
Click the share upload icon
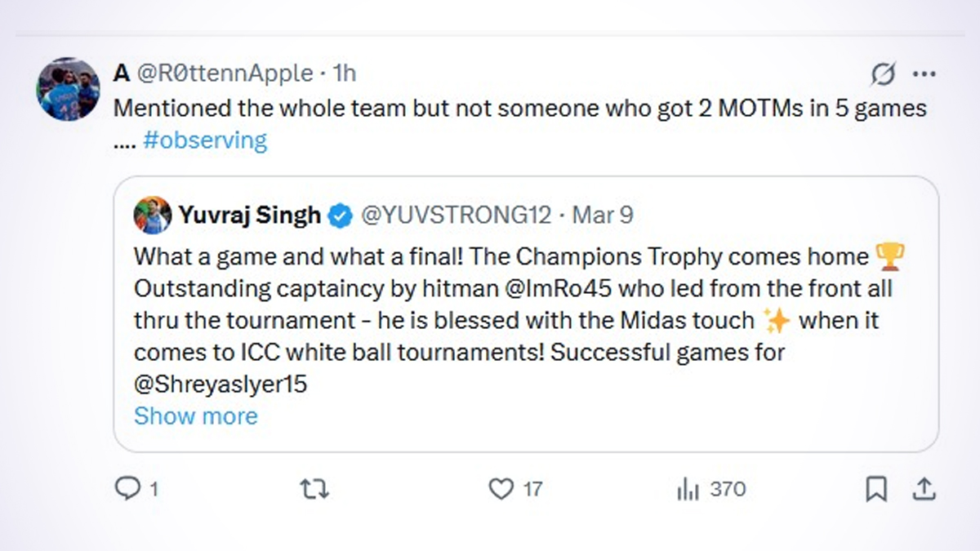point(924,489)
